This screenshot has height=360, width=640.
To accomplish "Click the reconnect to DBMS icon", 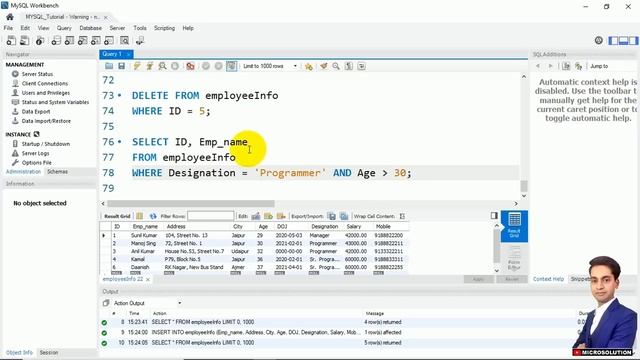I will 140,40.
